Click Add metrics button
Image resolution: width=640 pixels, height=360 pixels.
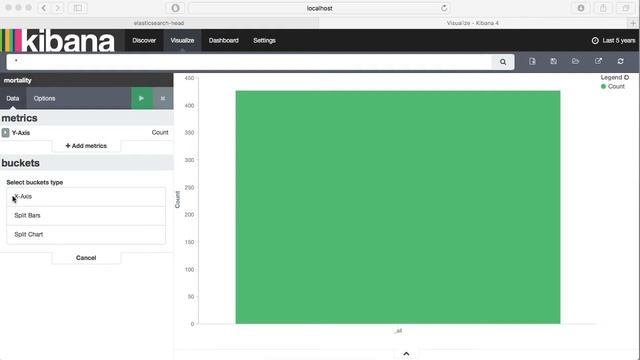[86, 146]
